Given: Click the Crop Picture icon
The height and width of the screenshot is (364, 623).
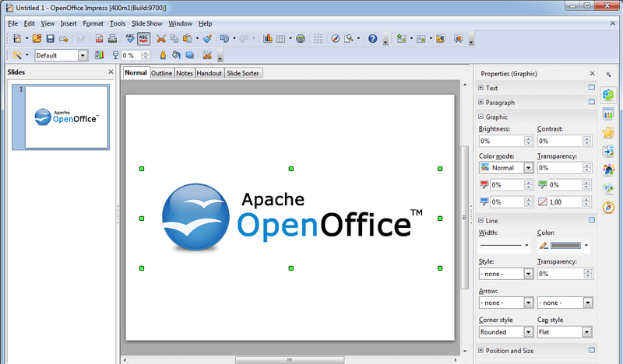Looking at the screenshot, I should pyautogui.click(x=207, y=54).
